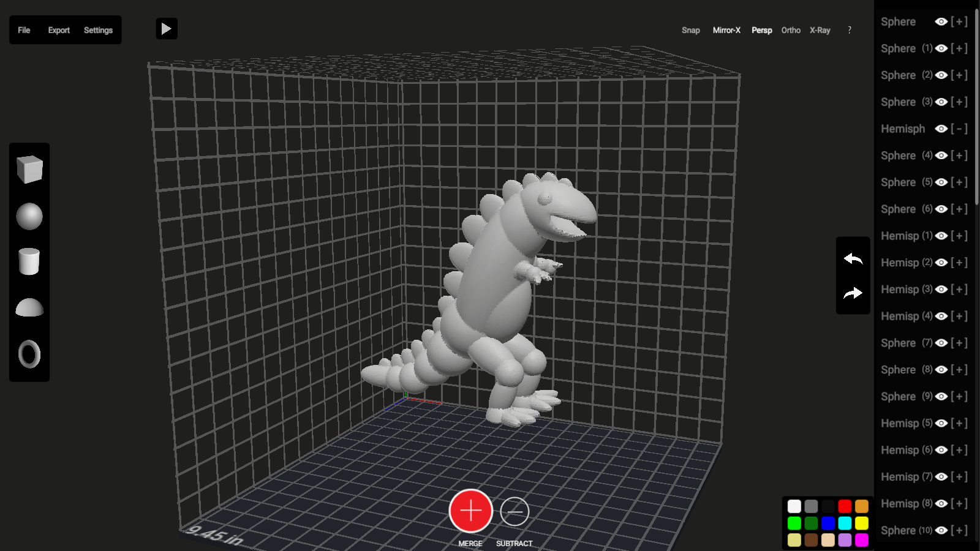Add a hemisphere primitive shape

click(x=29, y=307)
